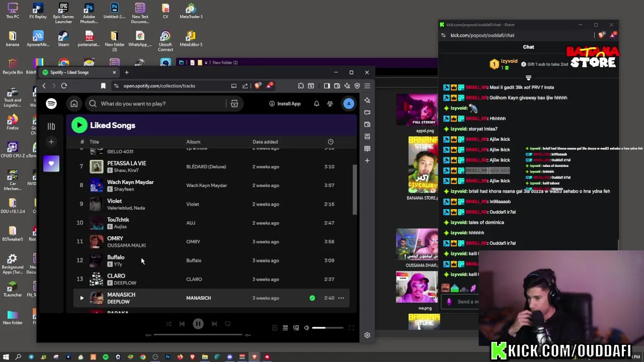Click the Spotify icon in Windows taskbar
Screen dimensions: 644x362
pyautogui.click(x=106, y=357)
